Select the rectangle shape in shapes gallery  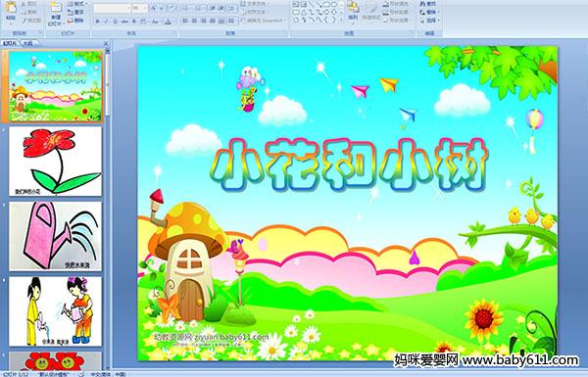tap(326, 4)
